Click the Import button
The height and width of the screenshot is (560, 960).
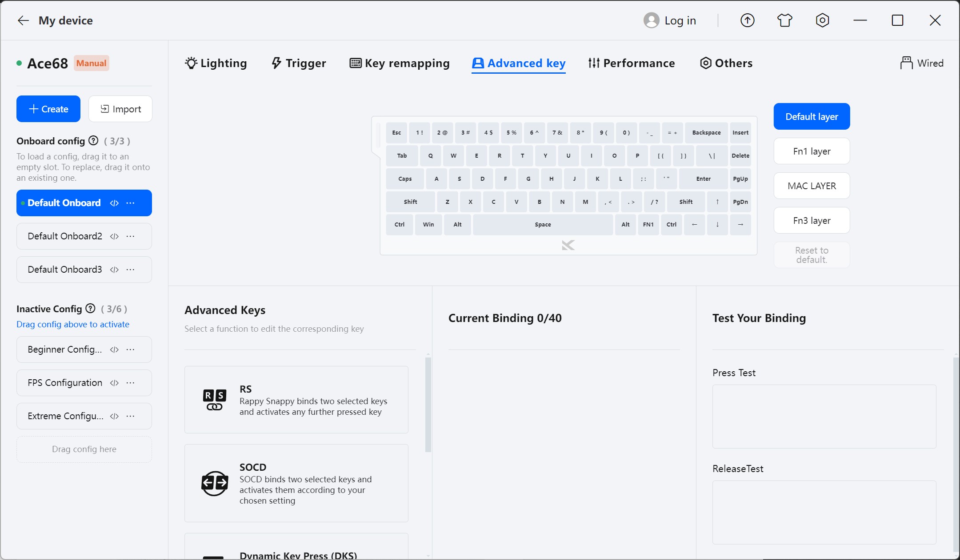click(x=120, y=109)
